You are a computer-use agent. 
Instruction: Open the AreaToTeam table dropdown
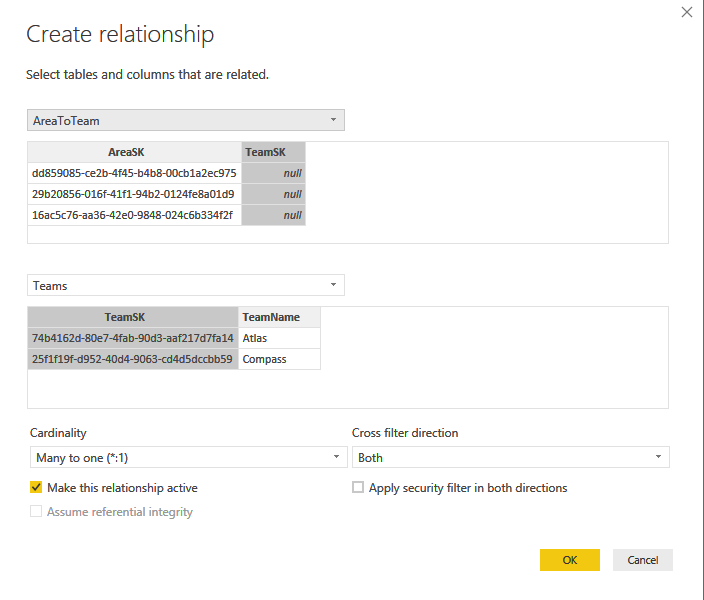pyautogui.click(x=186, y=120)
